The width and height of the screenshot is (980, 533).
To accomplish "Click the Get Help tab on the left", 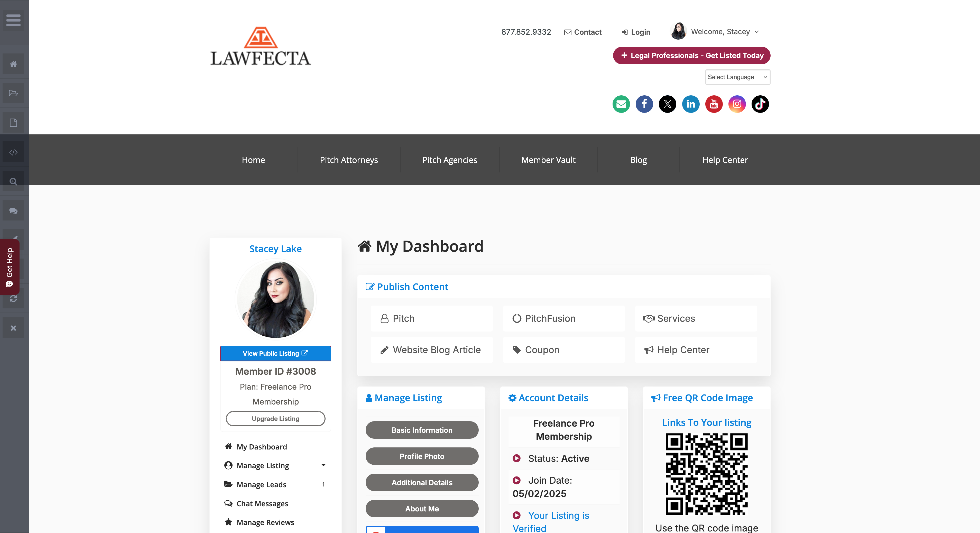I will tap(9, 266).
